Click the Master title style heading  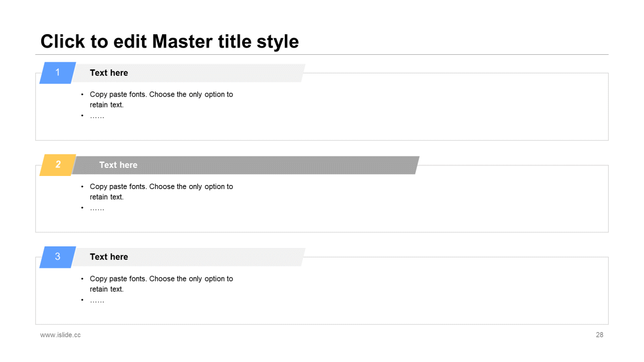coord(170,41)
